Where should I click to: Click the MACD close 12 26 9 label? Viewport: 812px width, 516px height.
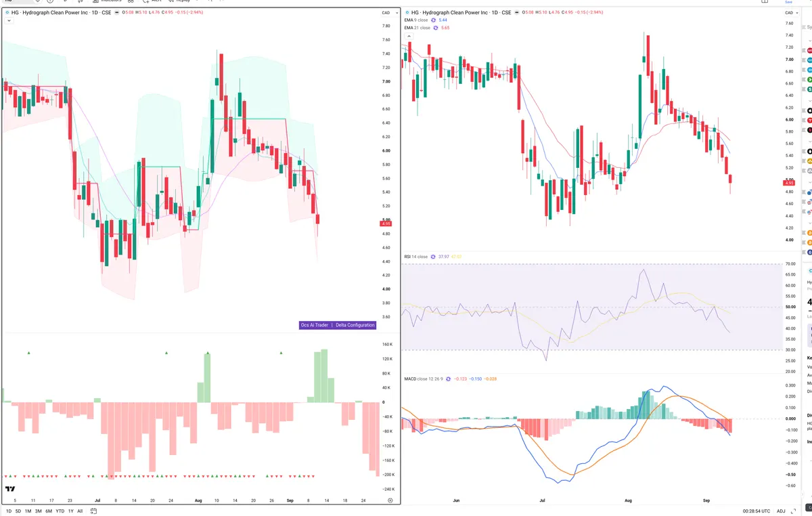pos(422,379)
